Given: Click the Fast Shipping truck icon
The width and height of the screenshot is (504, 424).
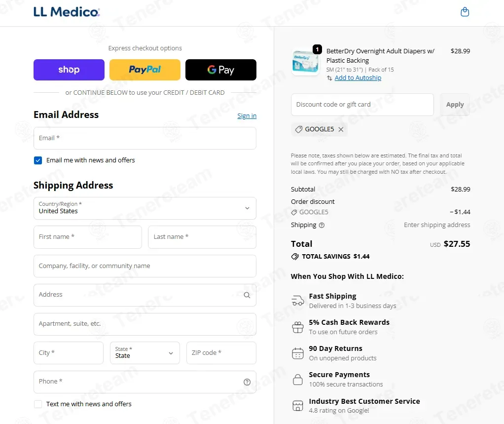Looking at the screenshot, I should coord(298,301).
